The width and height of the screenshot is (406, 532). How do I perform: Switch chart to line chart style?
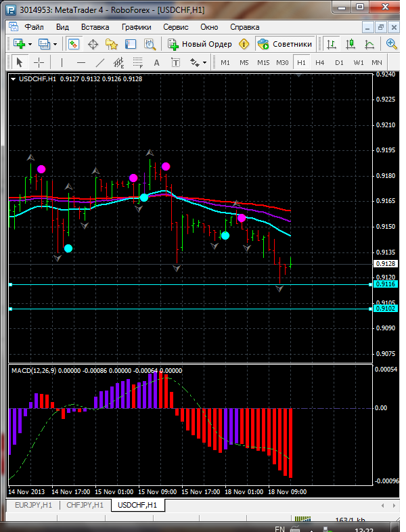click(x=369, y=44)
